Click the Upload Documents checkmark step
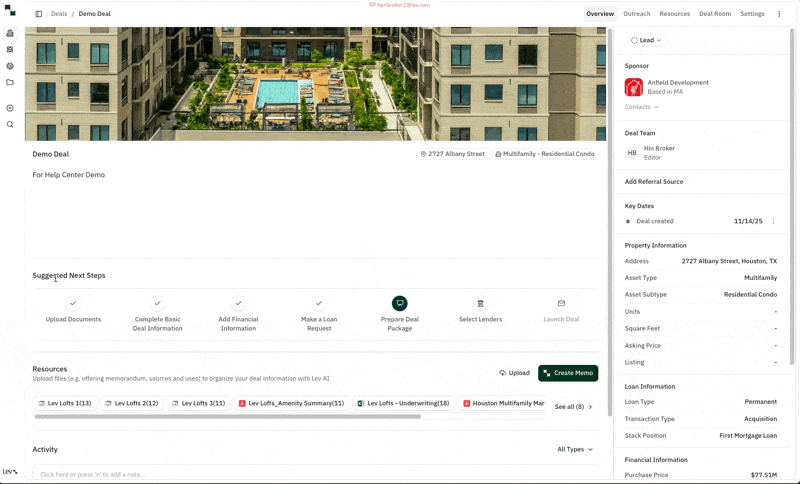The height and width of the screenshot is (484, 800). [73, 303]
